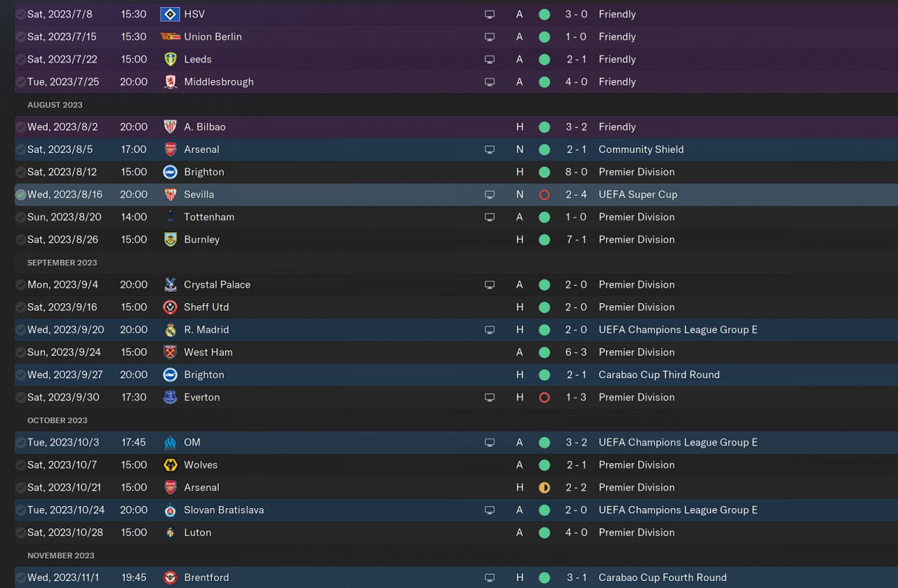Image resolution: width=898 pixels, height=588 pixels.
Task: Open the UEFA Super Cup competition link
Action: pos(638,194)
